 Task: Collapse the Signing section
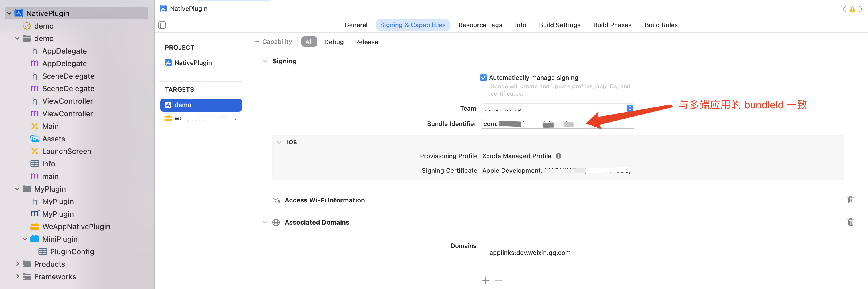pyautogui.click(x=265, y=61)
